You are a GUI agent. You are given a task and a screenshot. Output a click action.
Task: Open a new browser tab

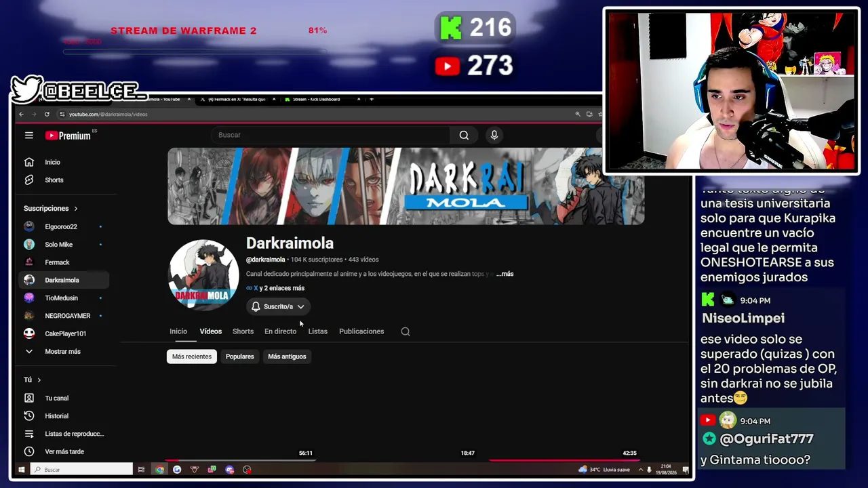pos(371,100)
